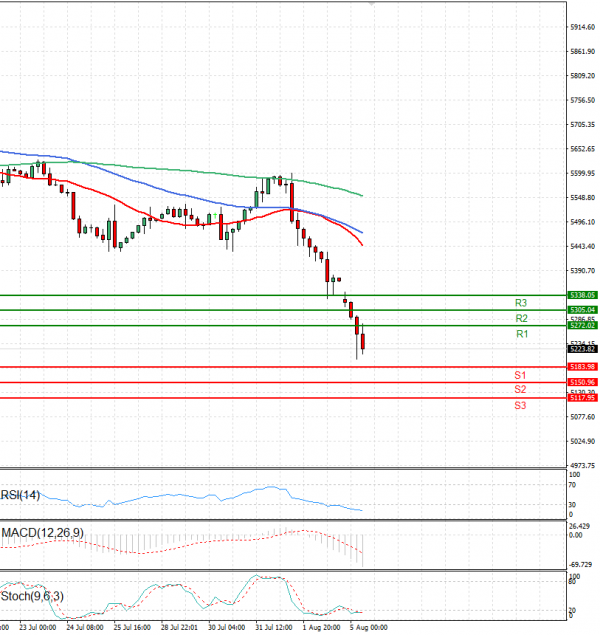Click the 5652.65 price axis value

click(x=582, y=149)
